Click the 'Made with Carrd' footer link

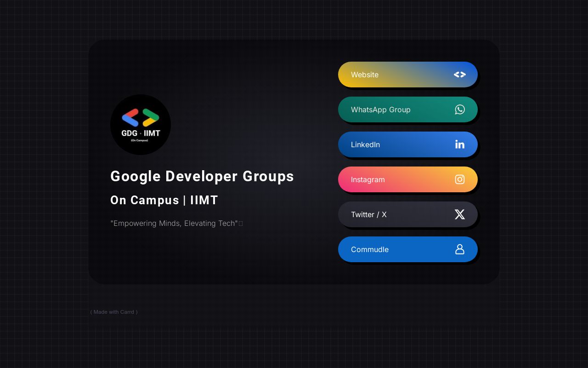click(x=114, y=312)
